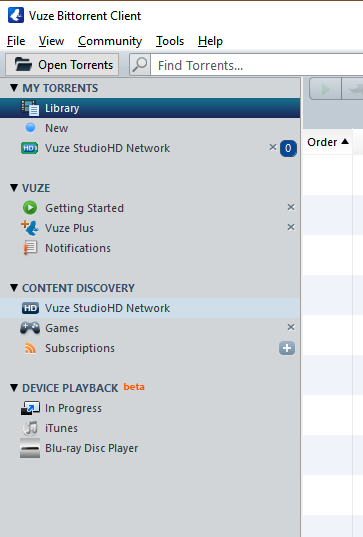This screenshot has width=363, height=537.
Task: Click the Find Torrents search field
Action: 257,65
